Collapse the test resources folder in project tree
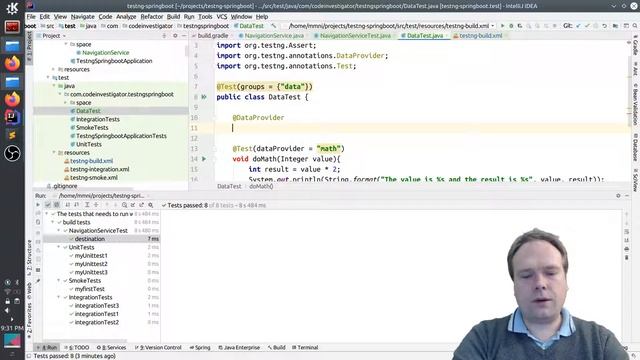This screenshot has width=640, height=360. [x=54, y=153]
